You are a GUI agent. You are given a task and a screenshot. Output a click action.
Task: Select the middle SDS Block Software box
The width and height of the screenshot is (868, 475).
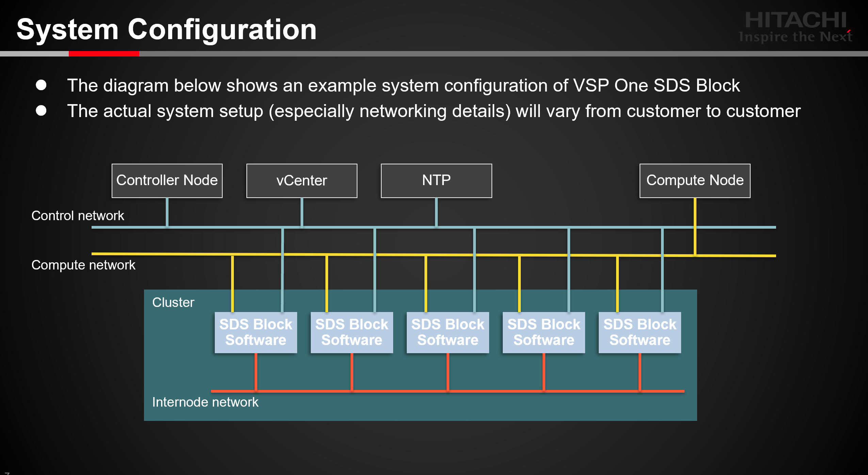pyautogui.click(x=448, y=332)
